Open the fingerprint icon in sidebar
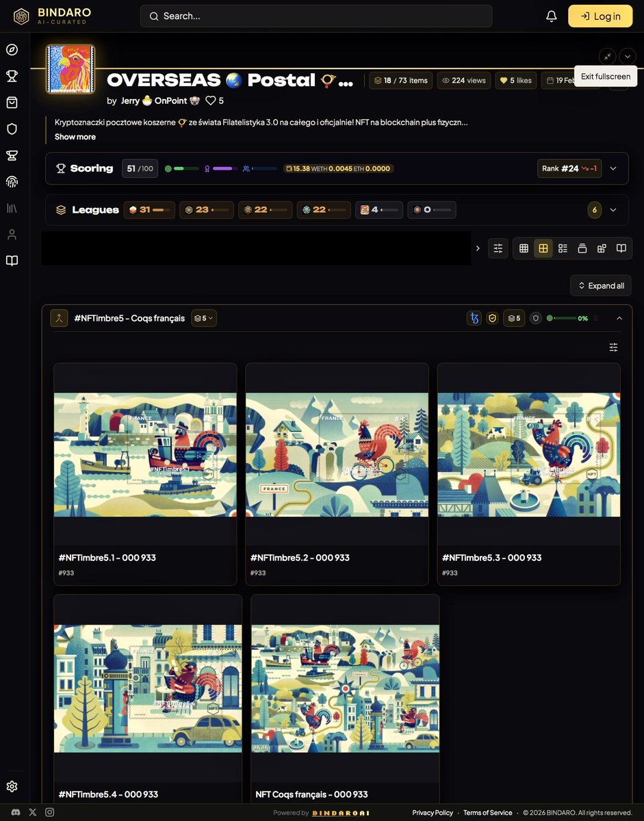The height and width of the screenshot is (821, 644). (12, 181)
